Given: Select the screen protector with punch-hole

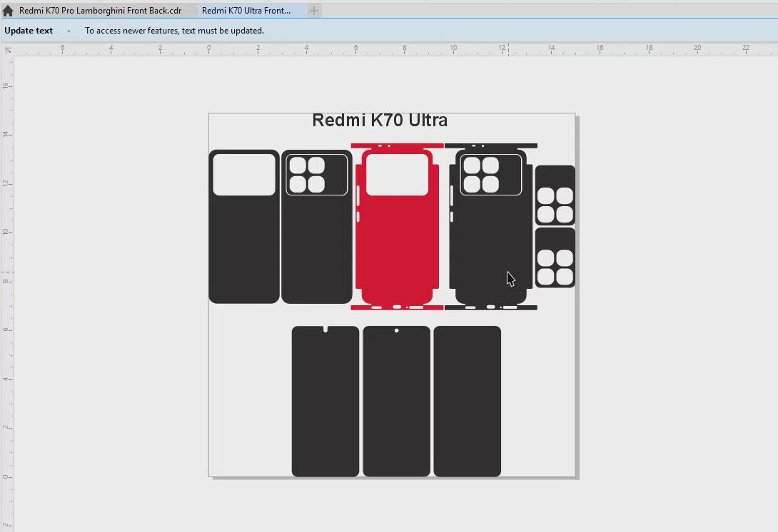Looking at the screenshot, I should click(396, 403).
